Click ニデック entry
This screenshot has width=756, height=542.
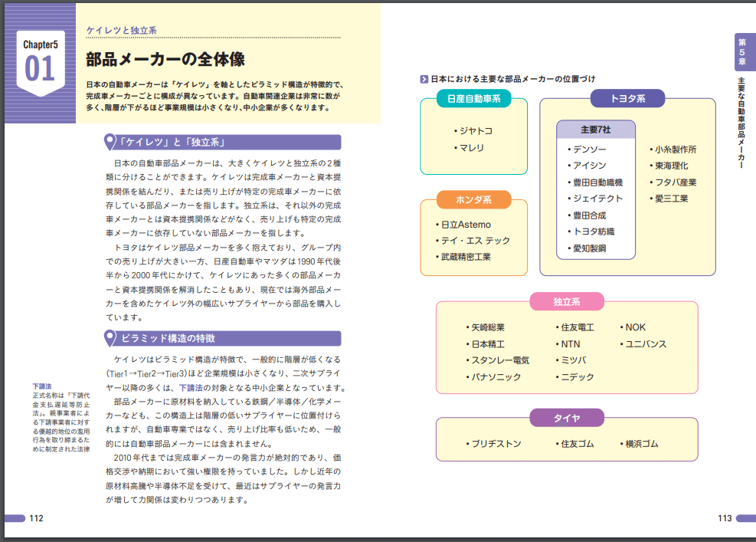click(x=578, y=377)
